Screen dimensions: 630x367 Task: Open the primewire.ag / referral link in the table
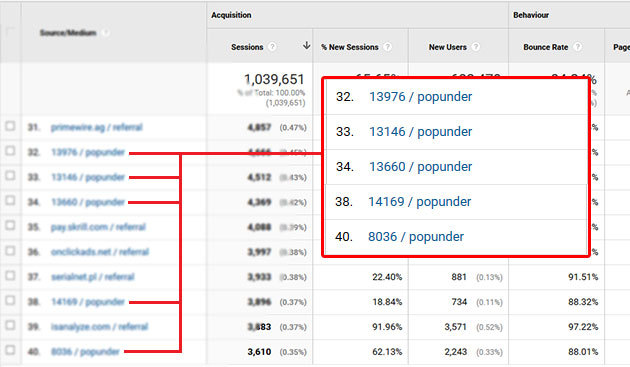pos(96,127)
